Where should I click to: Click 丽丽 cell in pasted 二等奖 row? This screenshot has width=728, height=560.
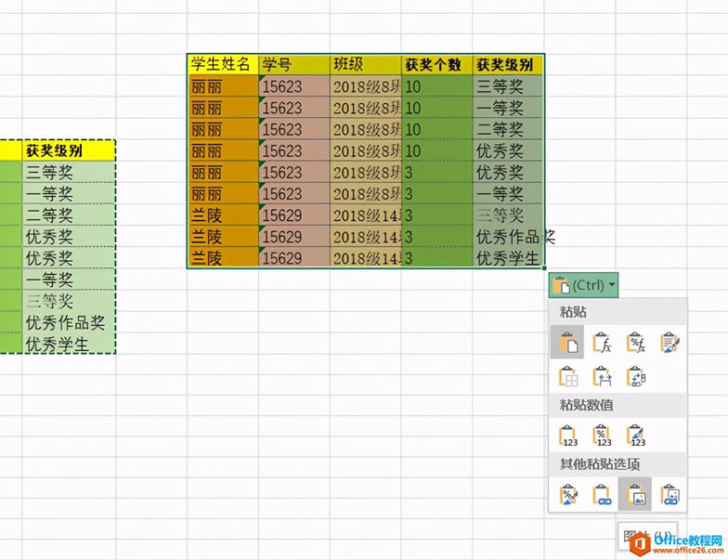(223, 129)
